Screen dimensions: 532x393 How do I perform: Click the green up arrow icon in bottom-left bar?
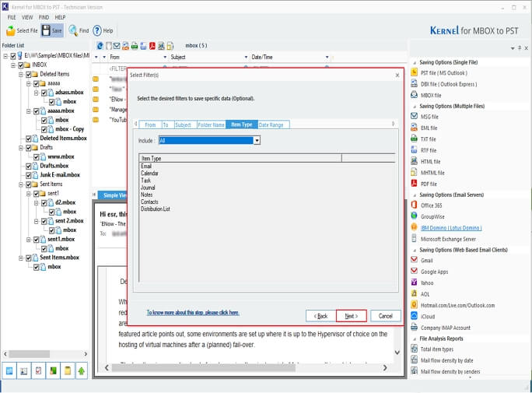click(82, 371)
